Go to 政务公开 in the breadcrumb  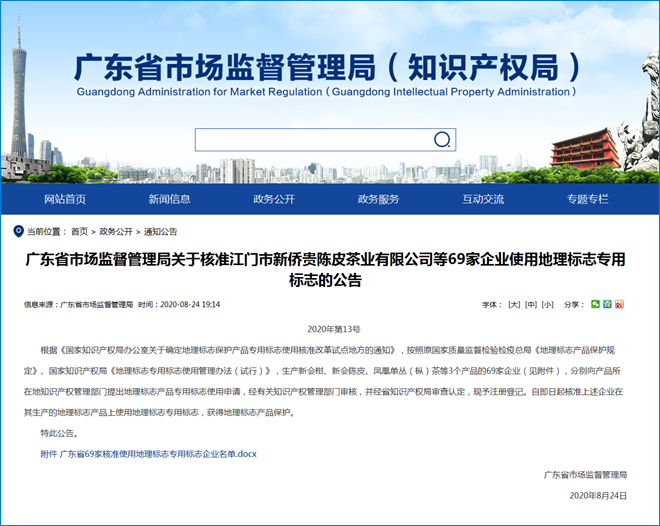pyautogui.click(x=116, y=231)
